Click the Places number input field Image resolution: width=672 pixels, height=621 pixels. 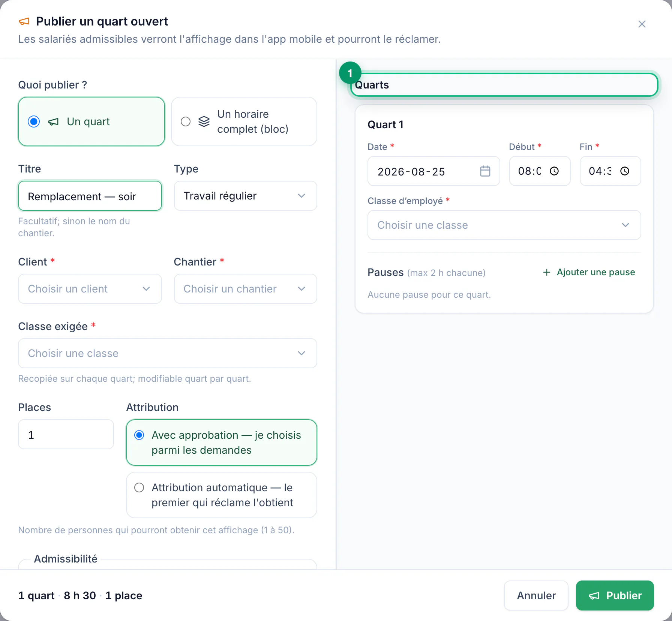(66, 434)
